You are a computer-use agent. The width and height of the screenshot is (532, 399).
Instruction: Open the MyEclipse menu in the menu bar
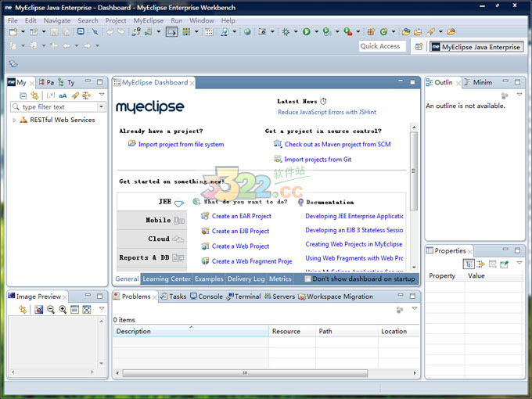pos(149,20)
